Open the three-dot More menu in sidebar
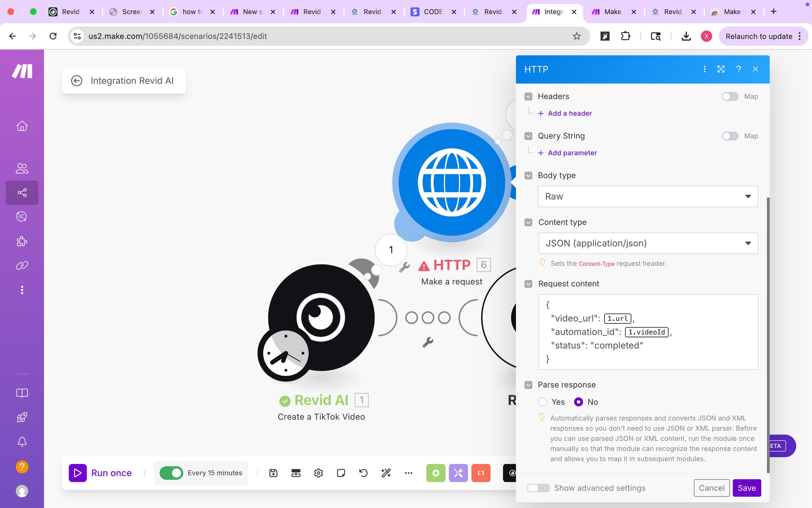The width and height of the screenshot is (812, 508). point(22,290)
